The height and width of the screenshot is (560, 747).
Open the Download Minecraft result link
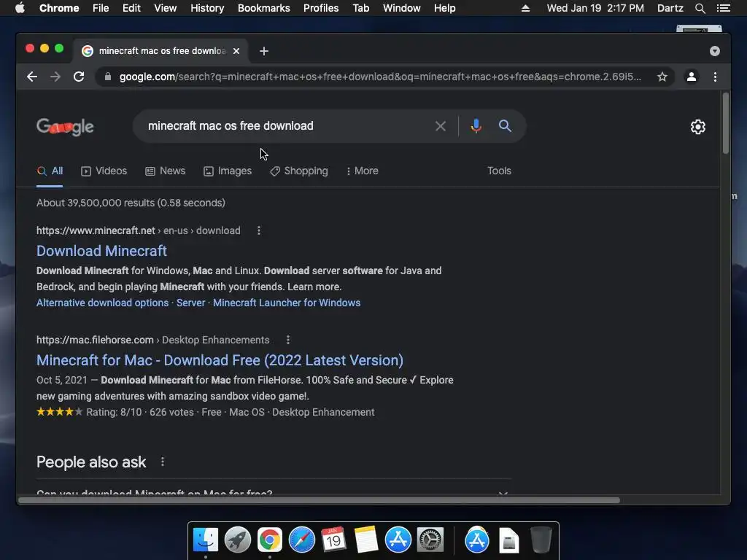[x=101, y=251]
